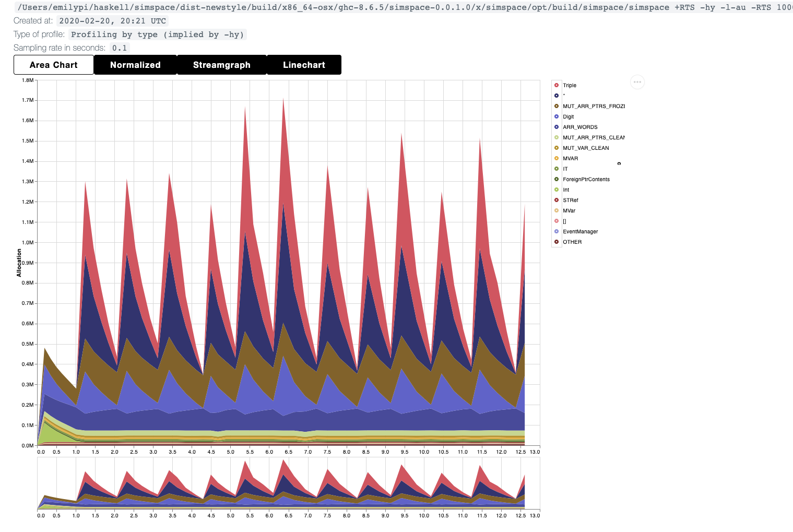Viewport: 793px width, 532px height.
Task: Click the MUT_ARR_PTRS_CLEAN light green legend swatch
Action: pos(557,137)
